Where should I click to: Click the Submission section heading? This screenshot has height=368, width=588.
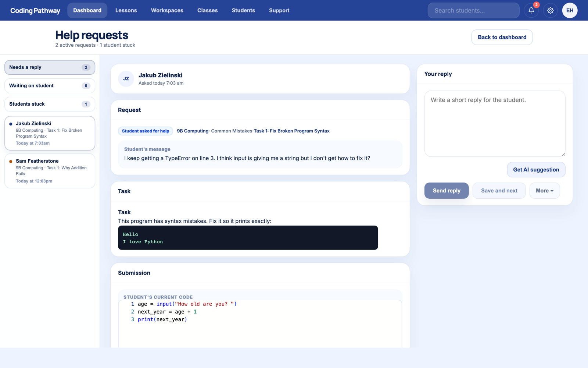[134, 273]
